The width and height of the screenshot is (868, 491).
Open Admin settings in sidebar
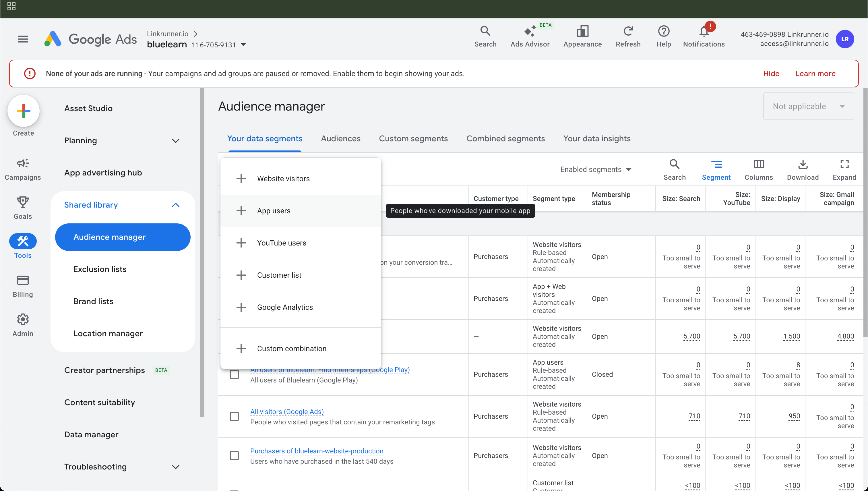click(23, 325)
